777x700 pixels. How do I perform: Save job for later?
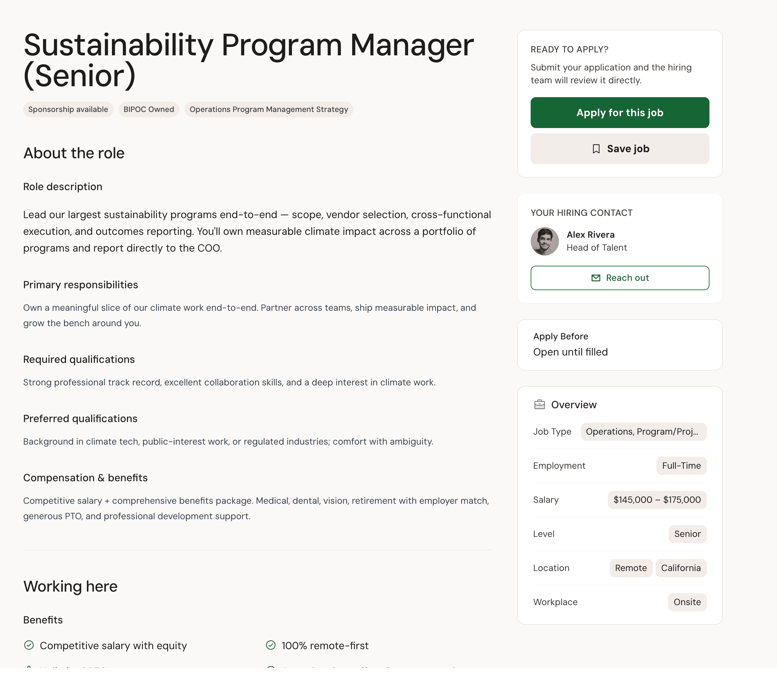point(620,149)
